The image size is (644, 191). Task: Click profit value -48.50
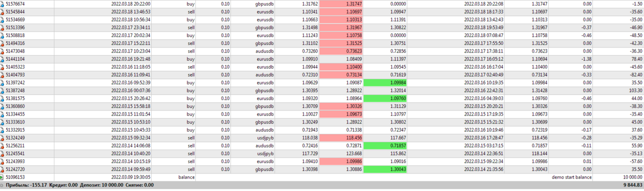(636, 35)
